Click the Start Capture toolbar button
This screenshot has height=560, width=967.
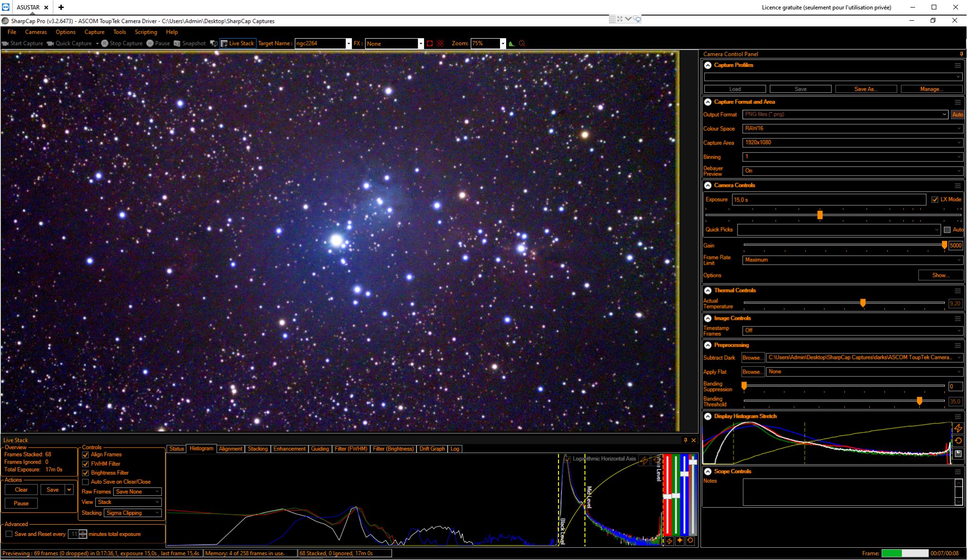click(23, 43)
